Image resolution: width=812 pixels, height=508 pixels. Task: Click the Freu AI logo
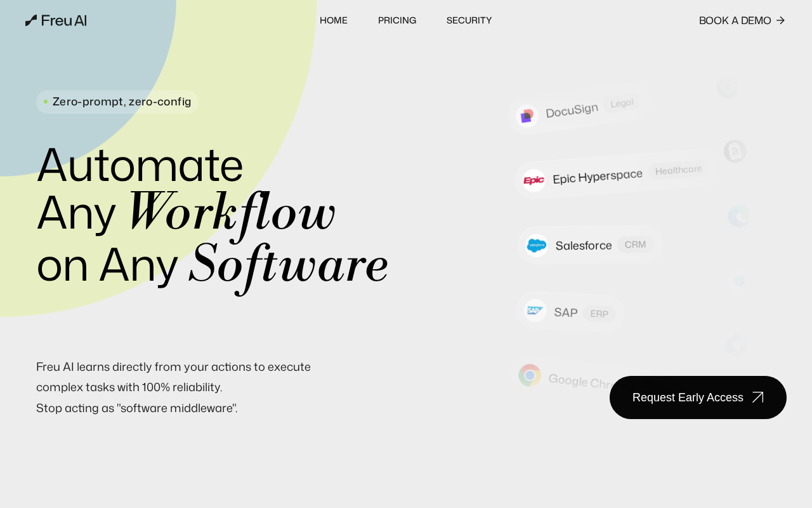click(56, 20)
